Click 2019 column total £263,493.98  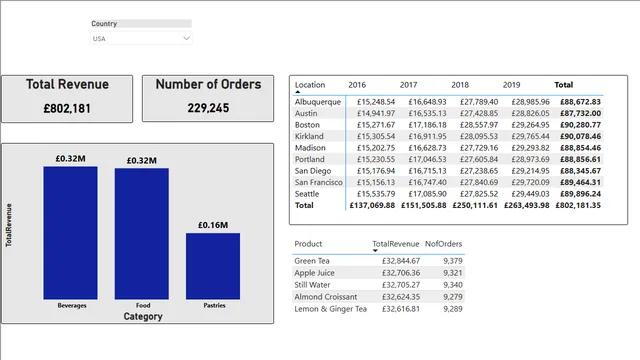527,205
